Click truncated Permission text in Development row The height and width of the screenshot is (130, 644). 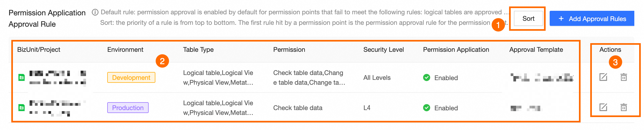309,78
